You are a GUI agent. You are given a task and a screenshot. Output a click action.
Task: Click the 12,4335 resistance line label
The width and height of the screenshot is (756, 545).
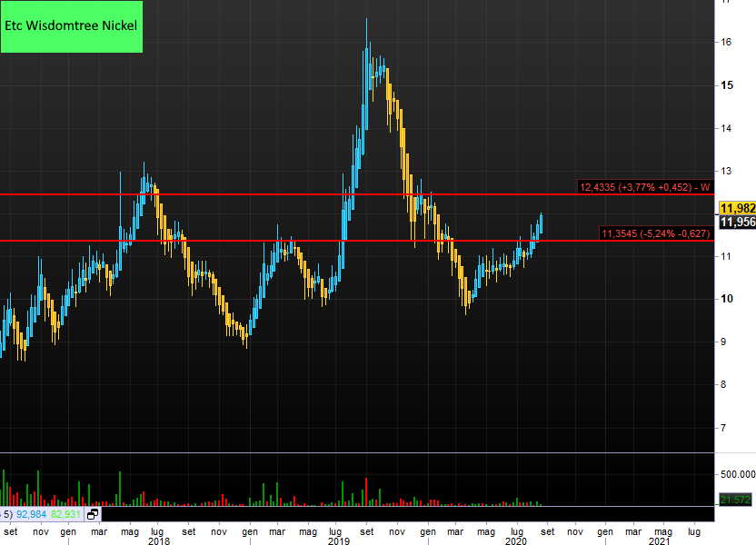tap(645, 188)
